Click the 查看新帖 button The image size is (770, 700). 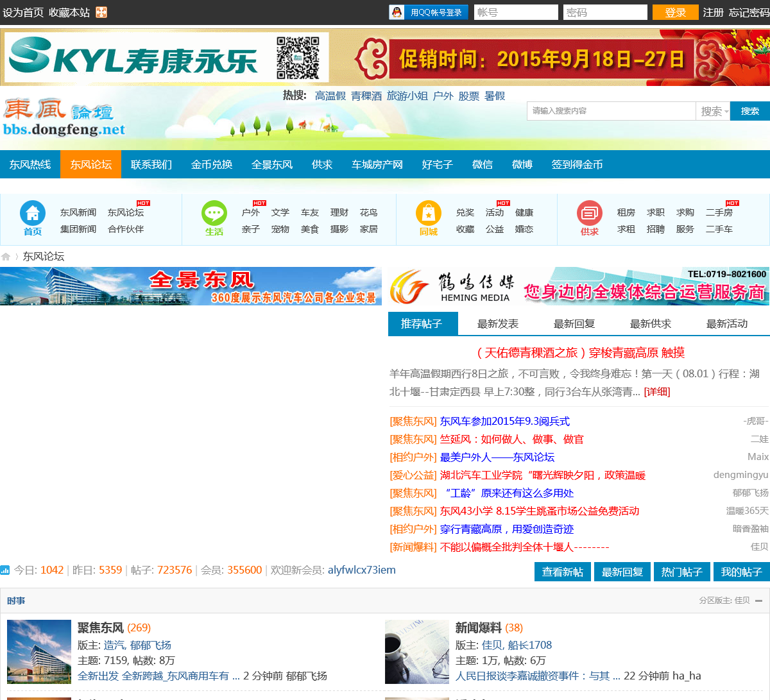563,572
